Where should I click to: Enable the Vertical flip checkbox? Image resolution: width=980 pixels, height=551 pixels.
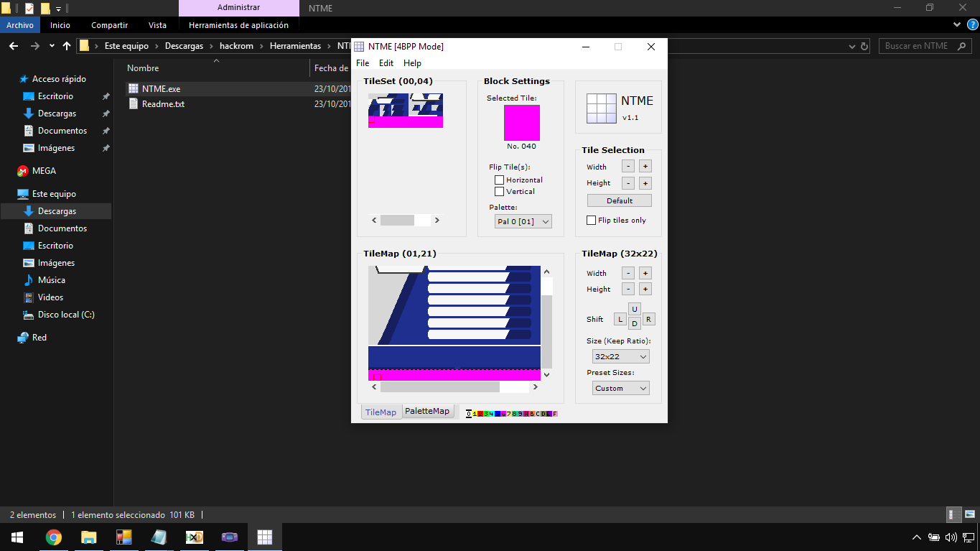tap(499, 191)
